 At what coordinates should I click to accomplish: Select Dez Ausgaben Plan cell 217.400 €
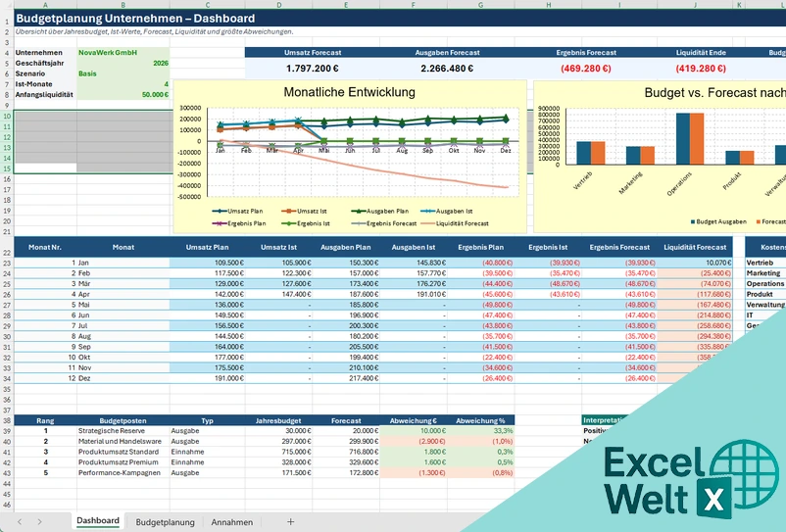point(346,378)
